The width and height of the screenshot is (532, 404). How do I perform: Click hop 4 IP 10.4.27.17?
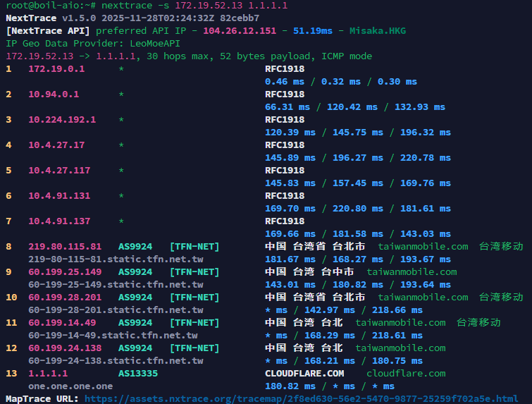pyautogui.click(x=56, y=145)
